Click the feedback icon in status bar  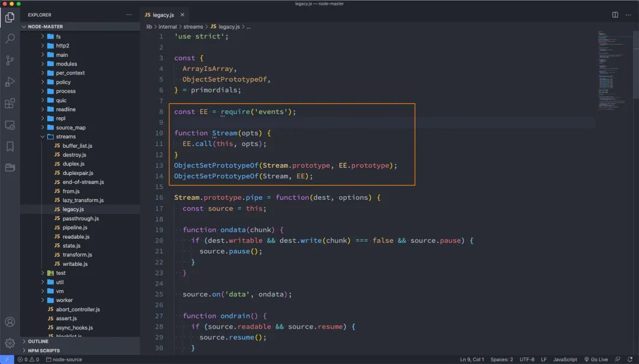(617, 359)
